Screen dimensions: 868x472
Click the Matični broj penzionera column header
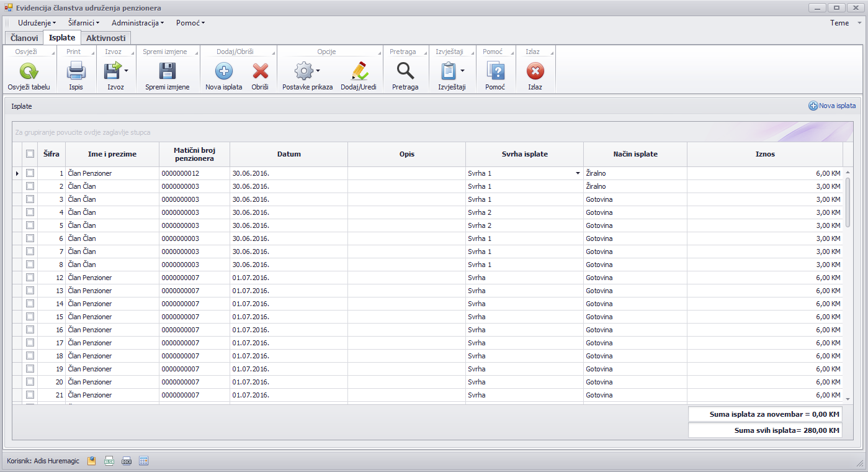click(x=194, y=154)
